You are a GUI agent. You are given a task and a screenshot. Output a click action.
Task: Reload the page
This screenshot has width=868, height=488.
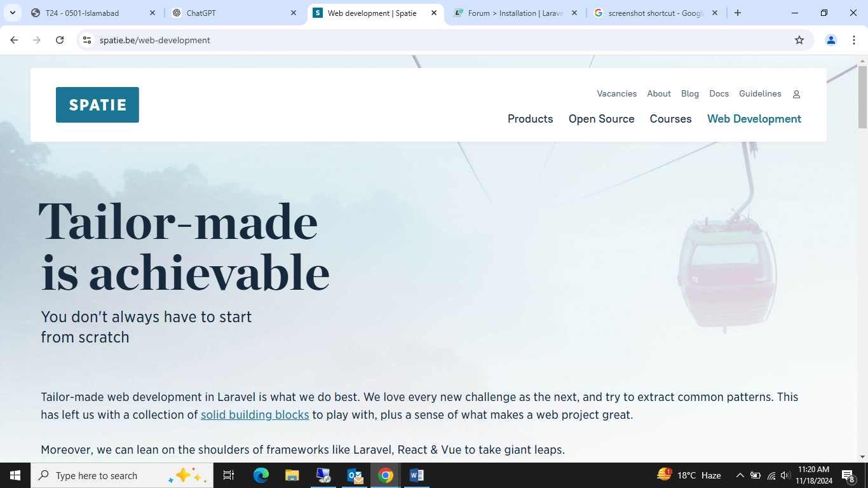click(x=60, y=40)
